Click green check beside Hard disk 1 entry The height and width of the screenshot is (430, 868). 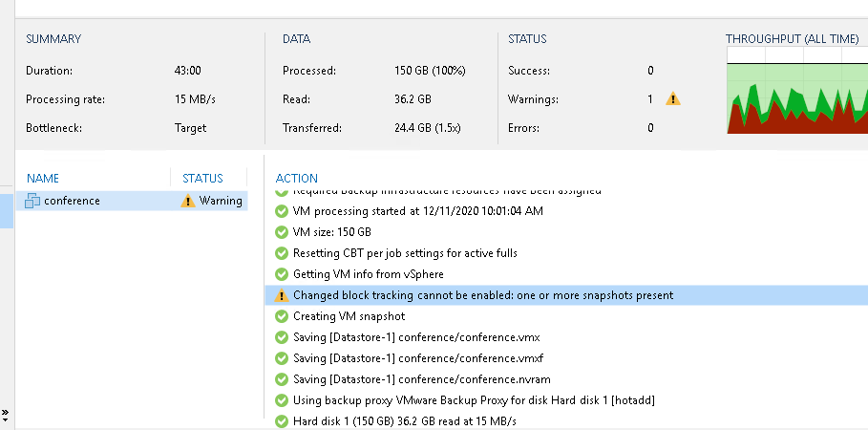[281, 421]
